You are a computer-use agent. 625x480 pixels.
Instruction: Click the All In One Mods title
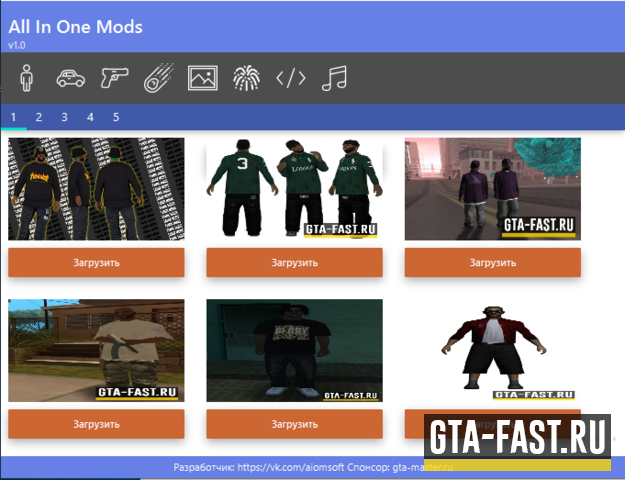(75, 27)
